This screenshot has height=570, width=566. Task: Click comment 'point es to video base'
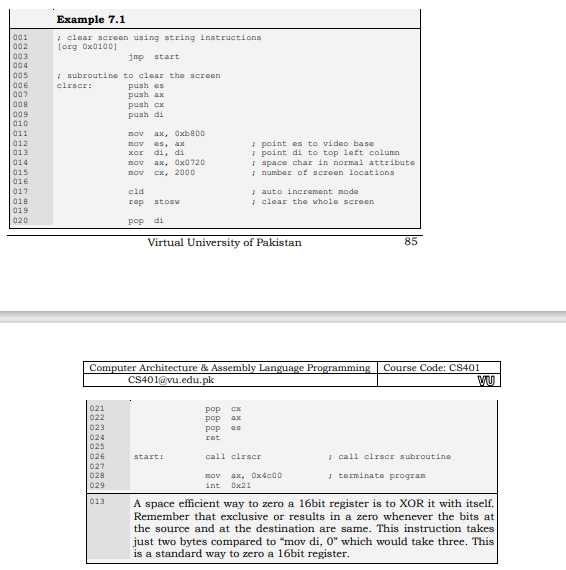(x=313, y=144)
